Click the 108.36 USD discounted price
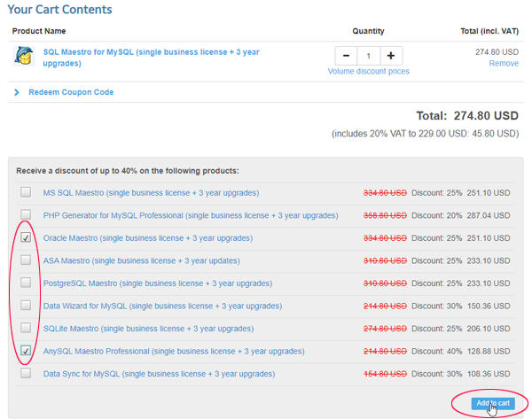The width and height of the screenshot is (532, 419). [489, 374]
